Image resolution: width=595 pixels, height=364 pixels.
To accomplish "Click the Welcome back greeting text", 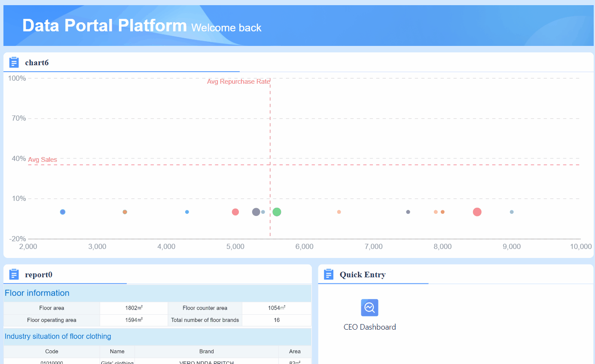I will pos(226,27).
